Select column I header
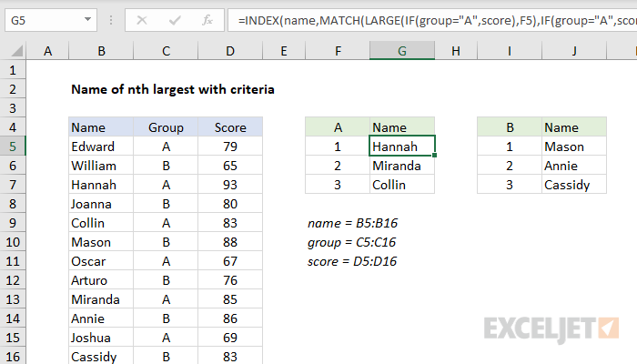This screenshot has width=637, height=364. (x=510, y=51)
